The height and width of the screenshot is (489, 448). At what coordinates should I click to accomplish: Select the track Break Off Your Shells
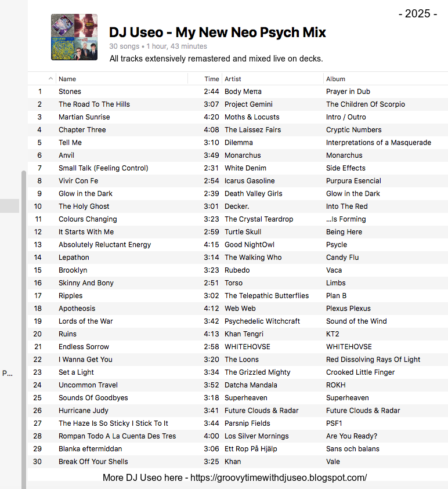tap(238, 462)
